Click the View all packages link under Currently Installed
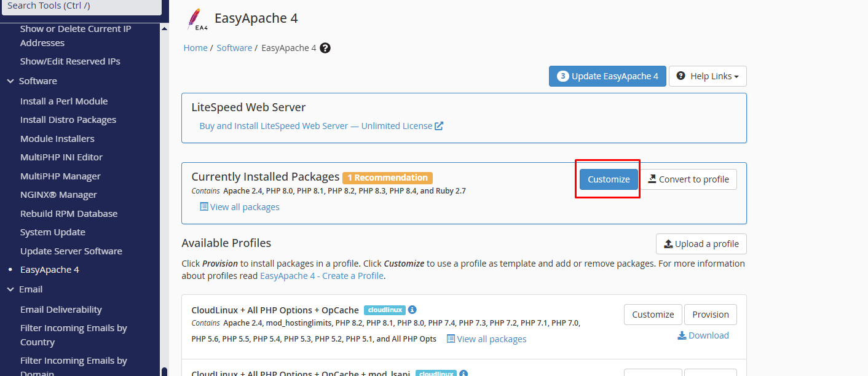The image size is (868, 376). (240, 207)
